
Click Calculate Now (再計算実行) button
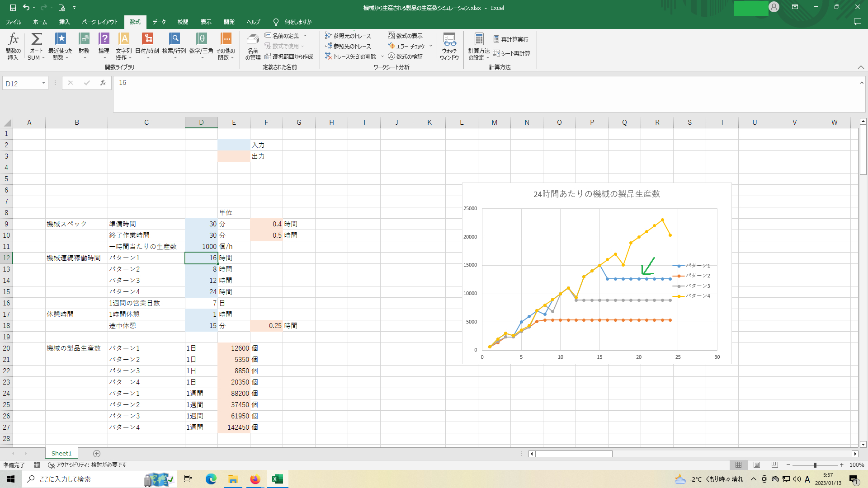point(511,39)
